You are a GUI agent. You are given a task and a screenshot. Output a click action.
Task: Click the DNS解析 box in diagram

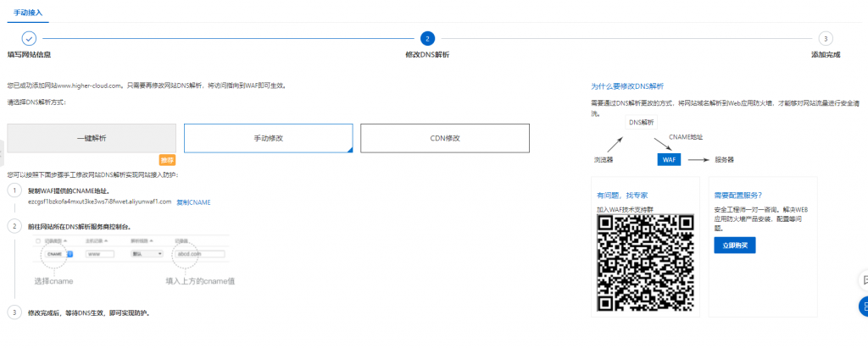pyautogui.click(x=641, y=122)
